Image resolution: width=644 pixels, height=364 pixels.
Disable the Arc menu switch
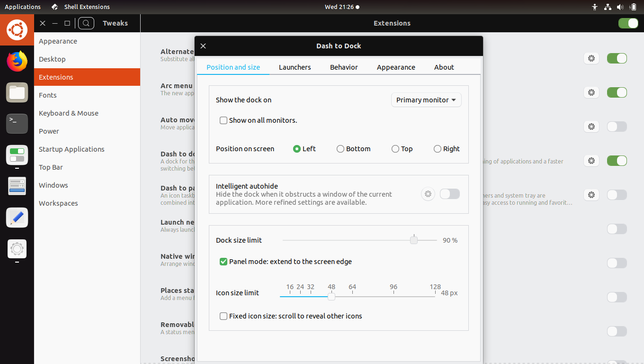(617, 92)
